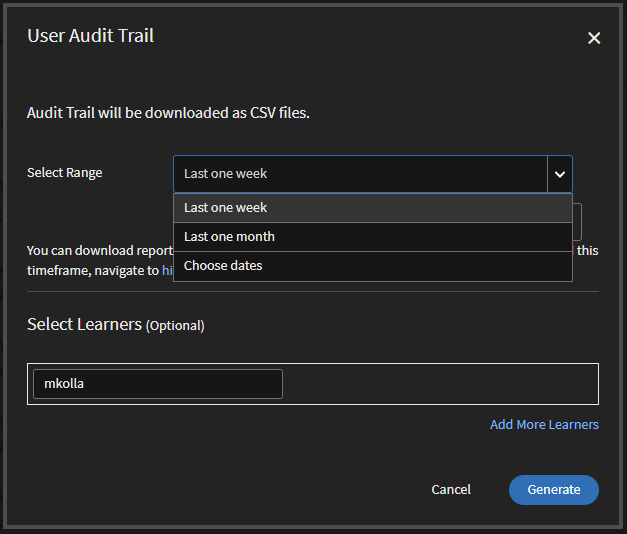Click the "User Audit Trail" dialog title
627x534 pixels.
(90, 37)
